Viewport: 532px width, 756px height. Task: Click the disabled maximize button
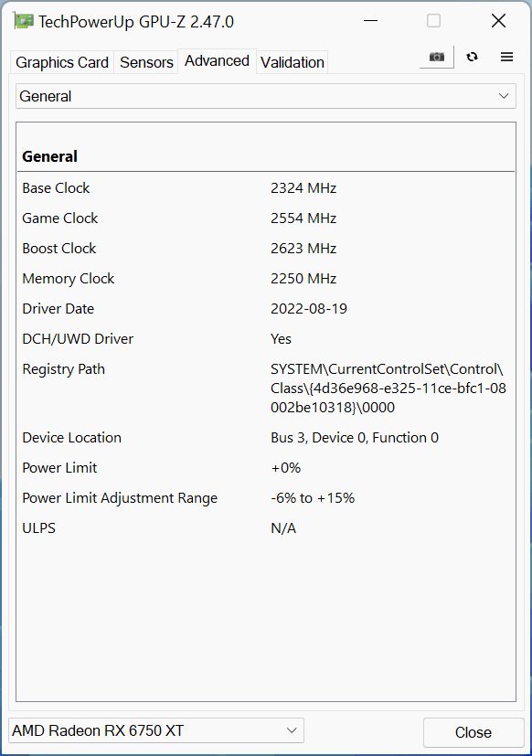[x=433, y=21]
